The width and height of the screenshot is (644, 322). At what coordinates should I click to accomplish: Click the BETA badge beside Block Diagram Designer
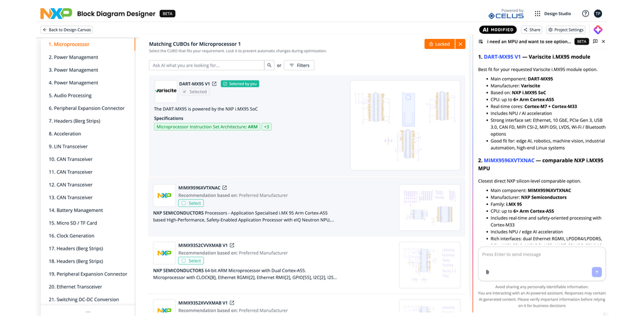coord(167,14)
